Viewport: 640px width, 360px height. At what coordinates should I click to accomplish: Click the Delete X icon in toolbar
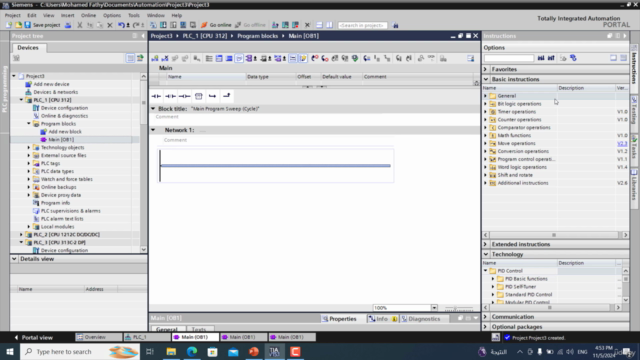(110, 25)
